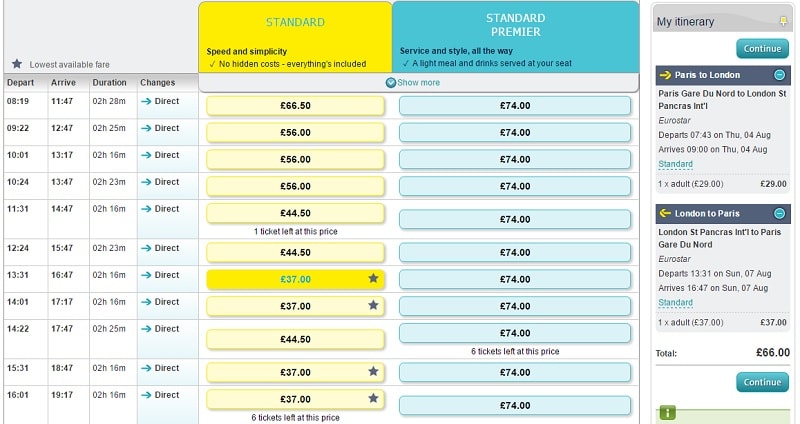Click the star icon on the 15:31 fare
Screen dimensions: 800x424
pos(373,371)
